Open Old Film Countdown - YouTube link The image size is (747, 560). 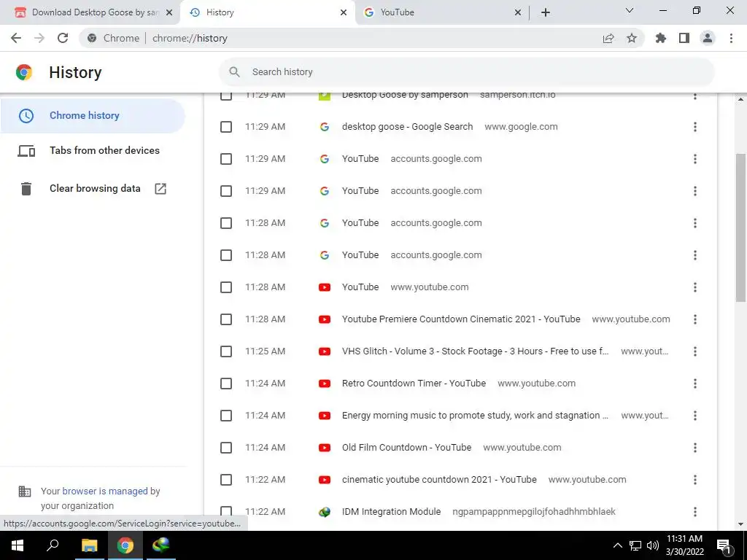coord(407,448)
